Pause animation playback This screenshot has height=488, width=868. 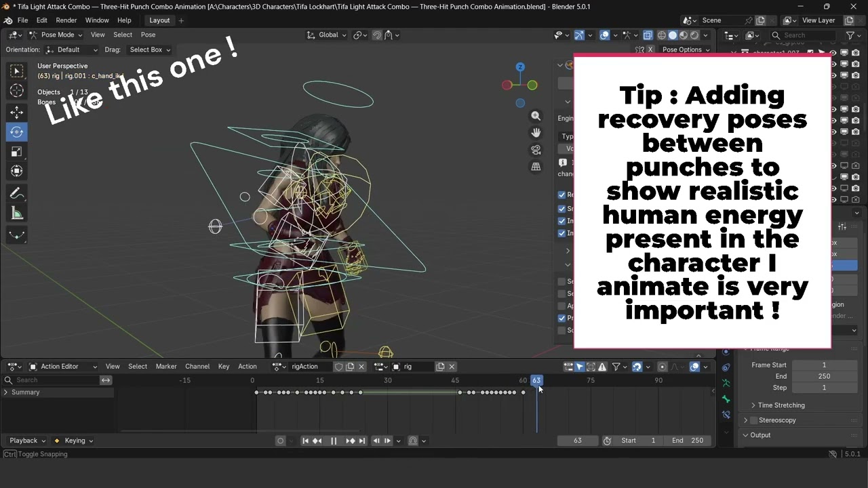click(334, 441)
